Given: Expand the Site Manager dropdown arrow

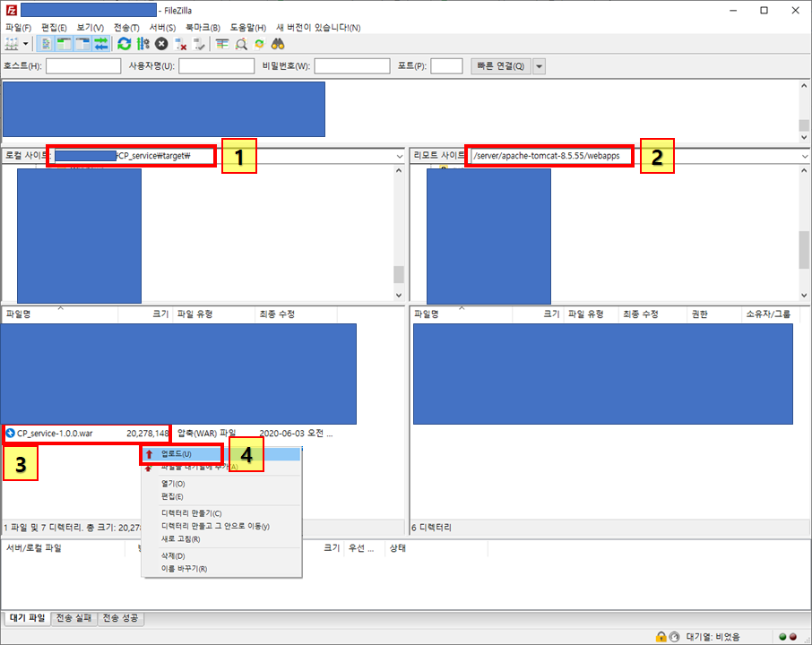Looking at the screenshot, I should 25,44.
